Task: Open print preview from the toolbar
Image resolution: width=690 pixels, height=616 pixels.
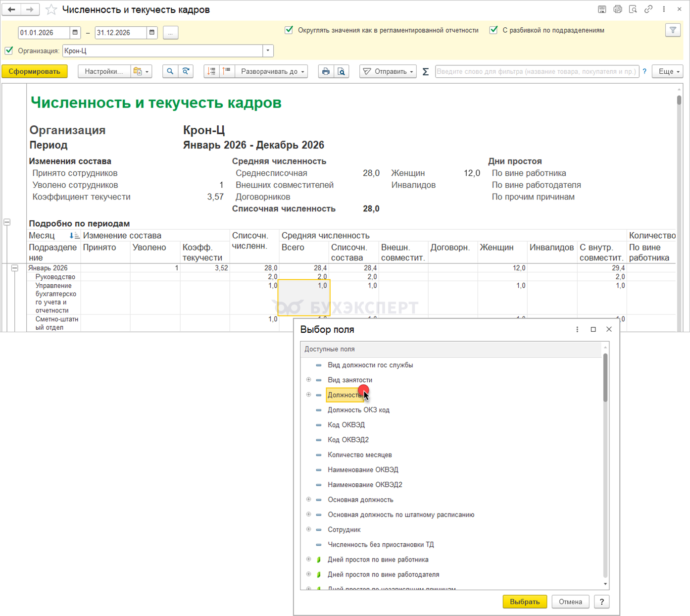Action: [342, 71]
